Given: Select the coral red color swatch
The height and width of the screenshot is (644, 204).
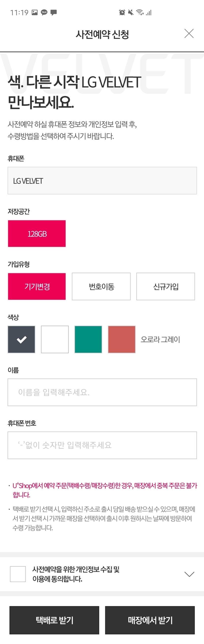Looking at the screenshot, I should [x=122, y=339].
